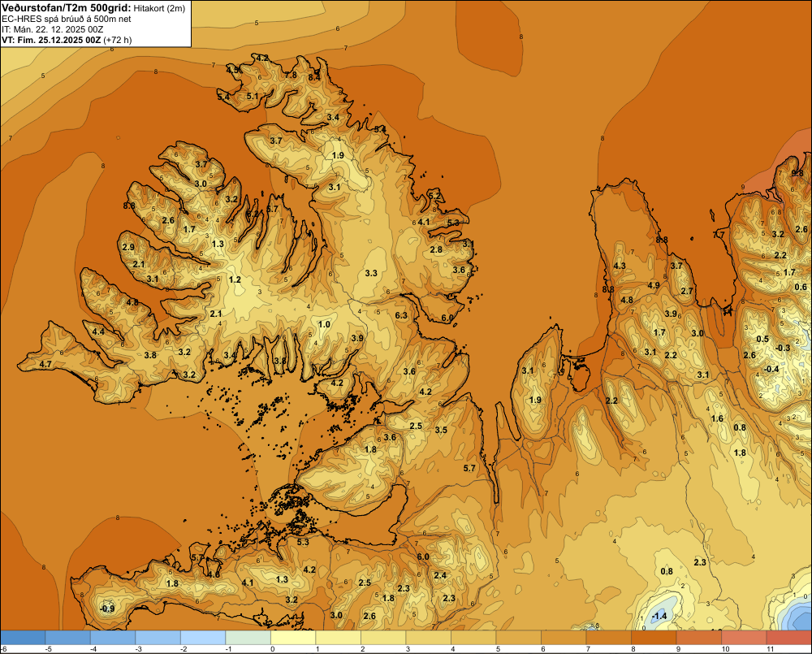
Task: Click the '0.5' temperature value
Action: 762,339
